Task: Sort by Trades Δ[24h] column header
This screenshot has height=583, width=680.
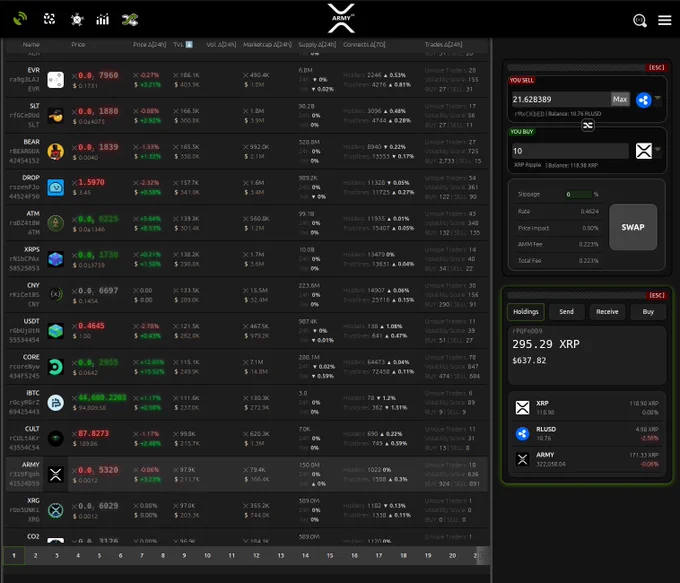Action: [x=443, y=44]
